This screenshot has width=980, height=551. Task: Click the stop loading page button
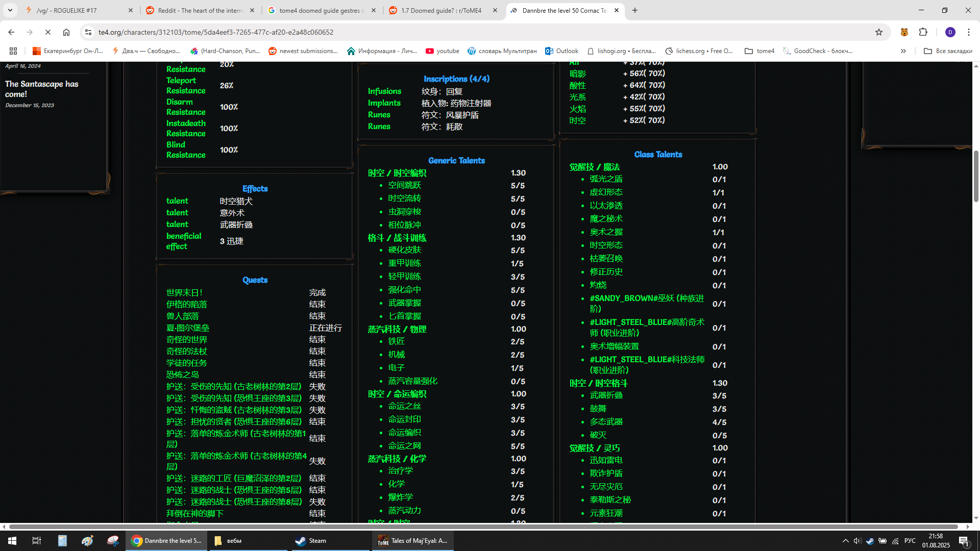coord(48,32)
